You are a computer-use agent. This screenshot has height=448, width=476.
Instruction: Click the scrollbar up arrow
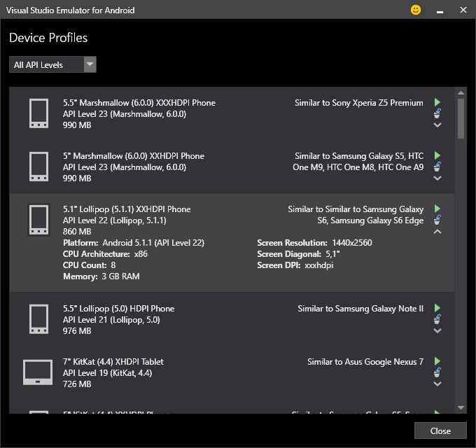point(461,93)
